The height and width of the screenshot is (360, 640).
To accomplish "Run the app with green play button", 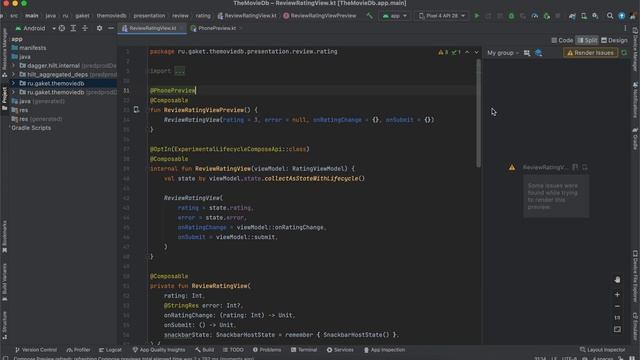I will point(476,16).
